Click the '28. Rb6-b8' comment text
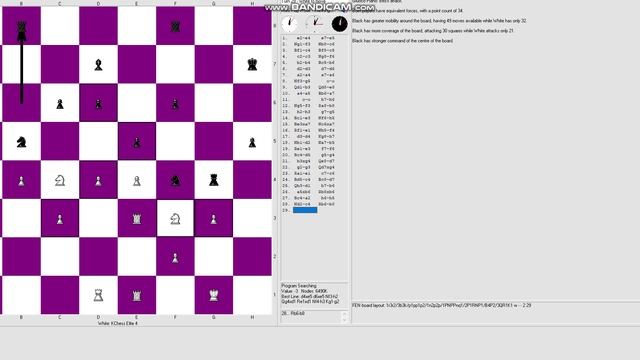 coord(293,313)
